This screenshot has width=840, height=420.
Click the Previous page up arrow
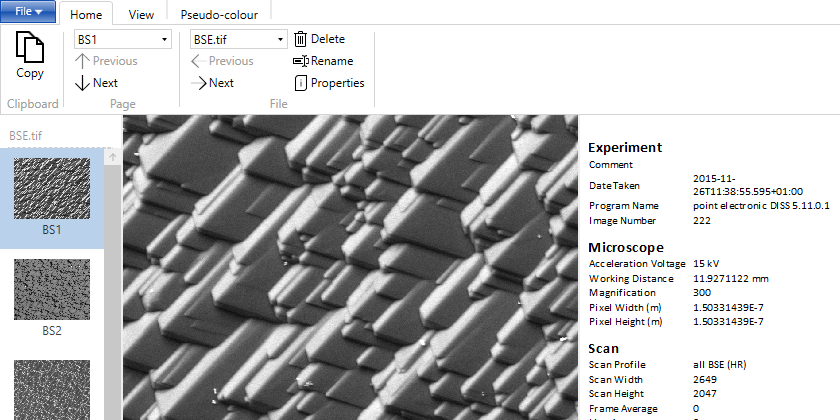click(x=83, y=61)
